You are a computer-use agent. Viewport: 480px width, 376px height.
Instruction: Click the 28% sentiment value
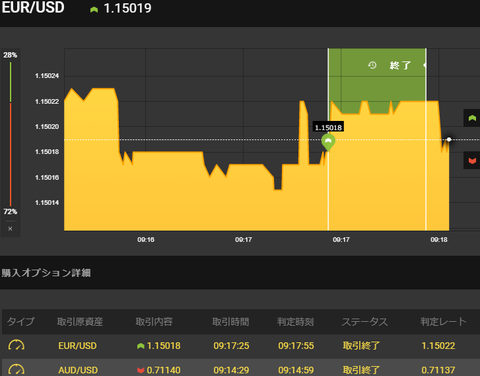click(10, 55)
